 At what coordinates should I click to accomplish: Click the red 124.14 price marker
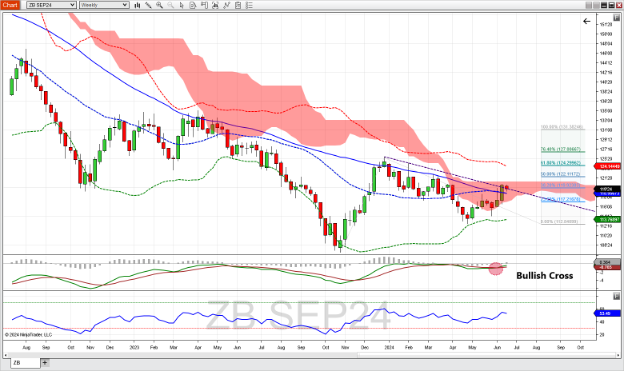pyautogui.click(x=607, y=166)
